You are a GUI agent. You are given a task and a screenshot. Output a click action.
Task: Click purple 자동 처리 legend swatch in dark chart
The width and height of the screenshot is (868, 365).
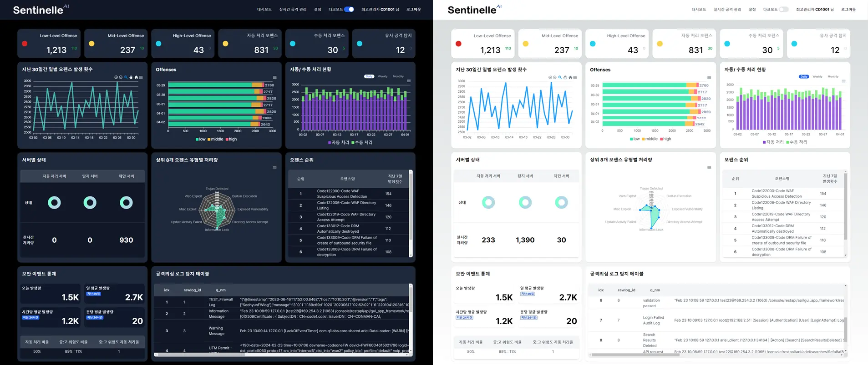330,143
